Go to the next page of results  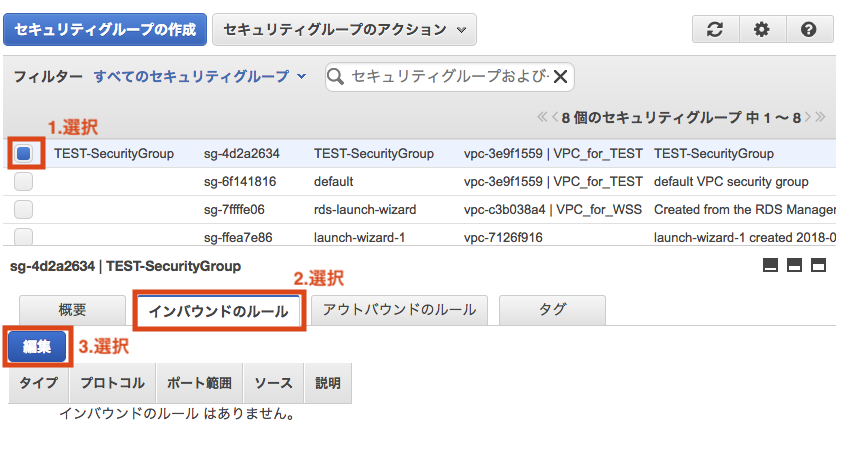808,117
